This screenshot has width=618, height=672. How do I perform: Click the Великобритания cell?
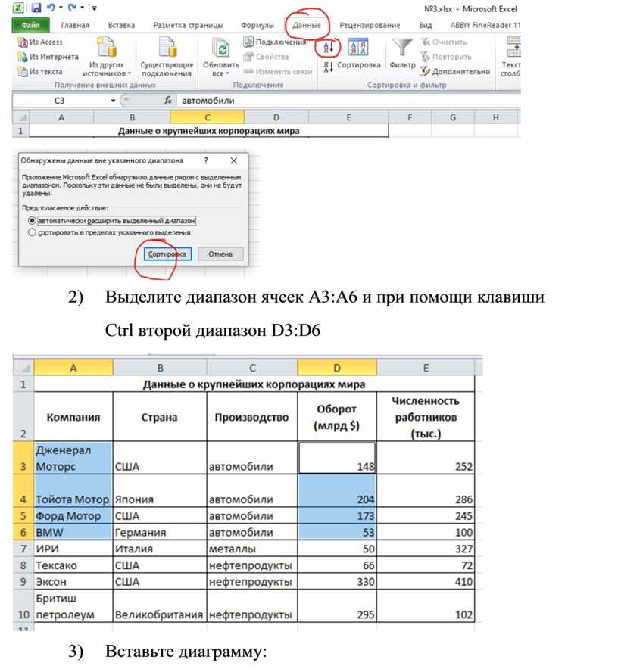pyautogui.click(x=160, y=606)
